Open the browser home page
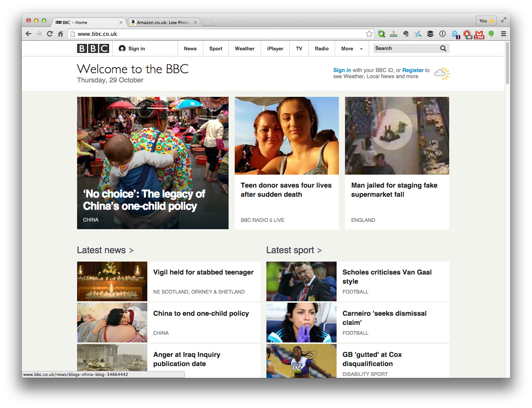The width and height of the screenshot is (532, 408). pyautogui.click(x=60, y=34)
